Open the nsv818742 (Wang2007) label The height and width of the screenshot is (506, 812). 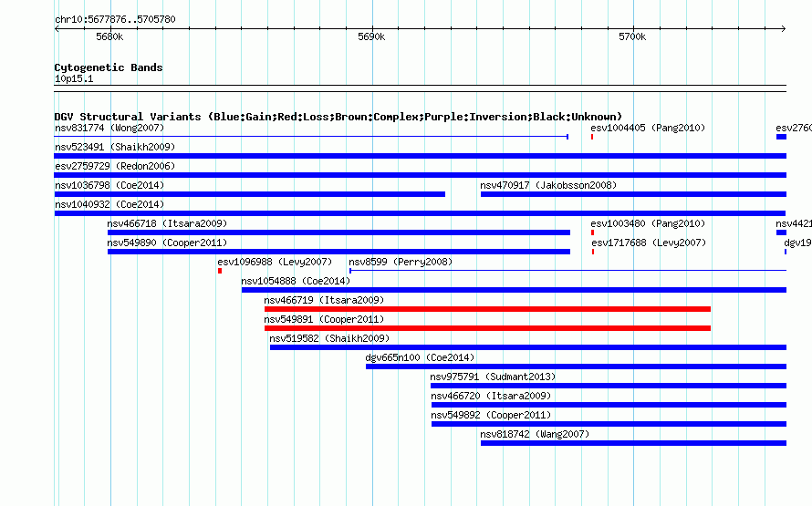pos(535,434)
